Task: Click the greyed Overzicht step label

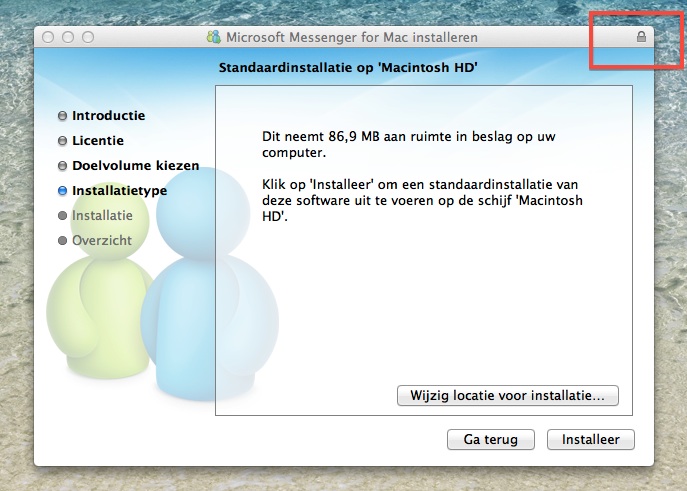Action: 102,240
